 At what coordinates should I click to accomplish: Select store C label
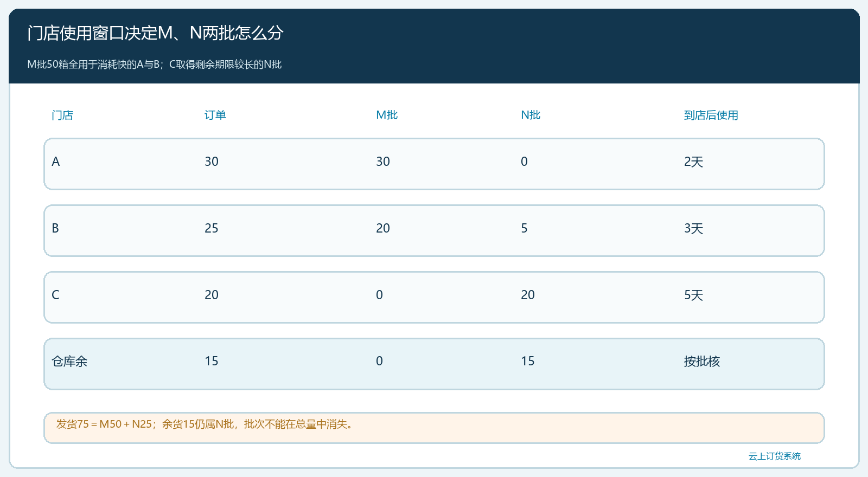55,295
